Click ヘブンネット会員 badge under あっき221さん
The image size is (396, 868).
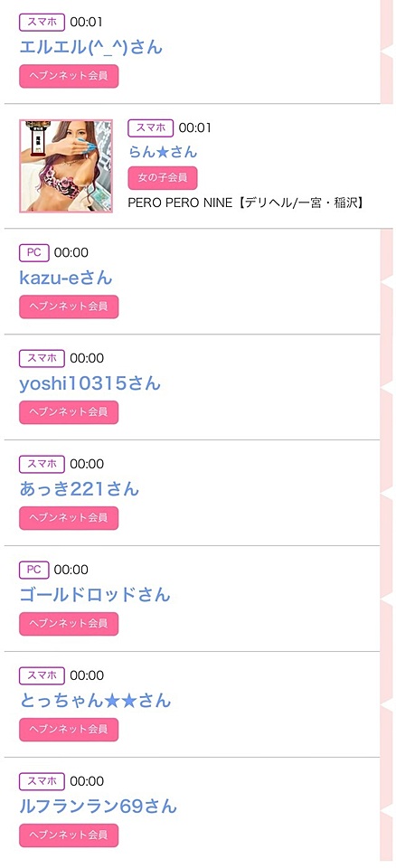(69, 518)
